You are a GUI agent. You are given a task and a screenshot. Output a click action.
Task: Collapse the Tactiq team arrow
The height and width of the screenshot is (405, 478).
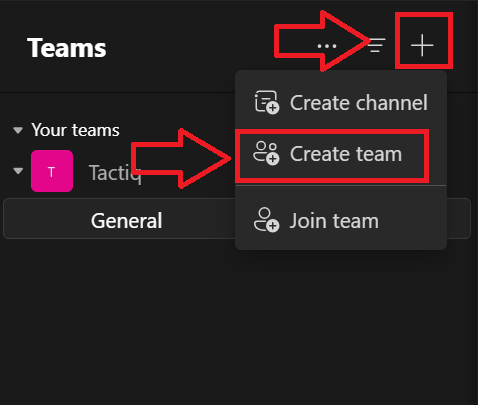[x=18, y=171]
